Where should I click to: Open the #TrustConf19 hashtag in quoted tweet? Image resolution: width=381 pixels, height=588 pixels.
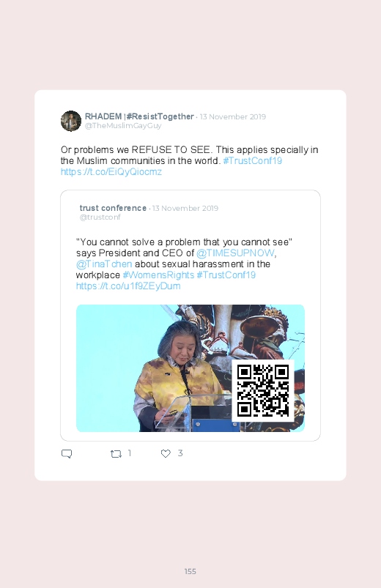coord(226,275)
